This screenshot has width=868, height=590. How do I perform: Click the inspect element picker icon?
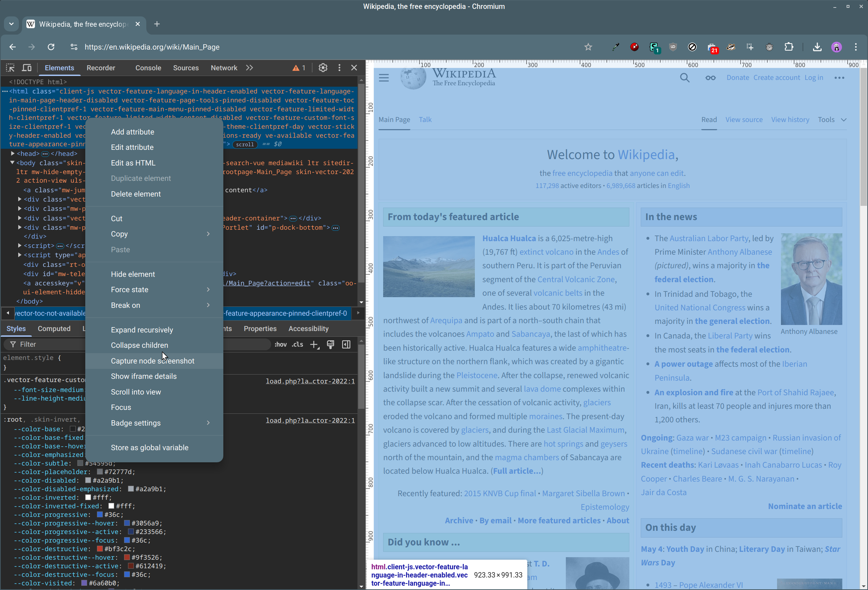[x=10, y=67]
